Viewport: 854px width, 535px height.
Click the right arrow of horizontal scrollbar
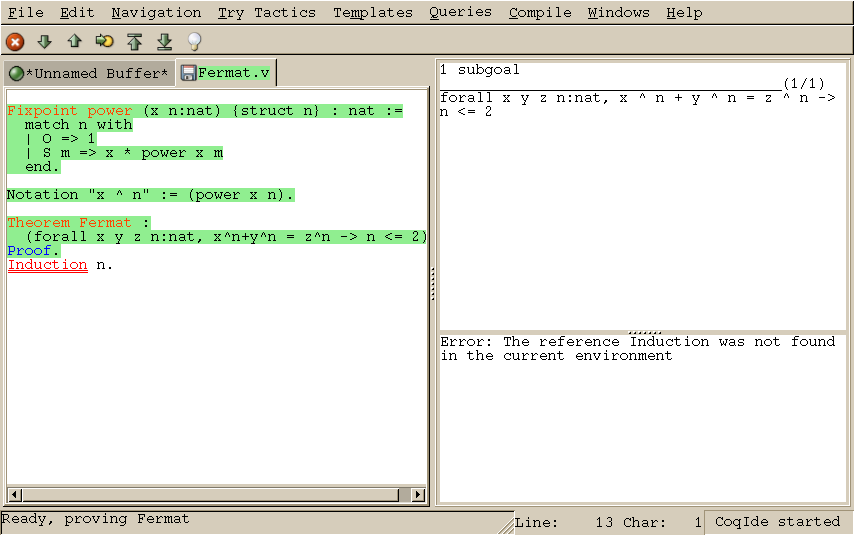click(x=418, y=495)
